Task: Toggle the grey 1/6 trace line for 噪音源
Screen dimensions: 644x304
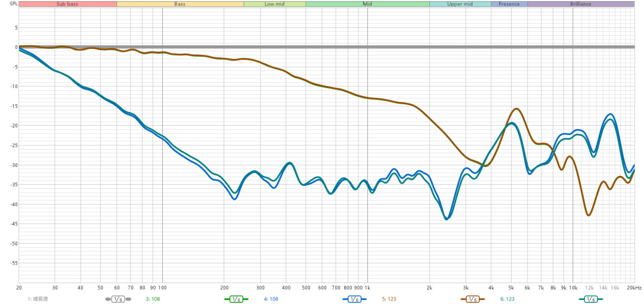Action: [118, 299]
